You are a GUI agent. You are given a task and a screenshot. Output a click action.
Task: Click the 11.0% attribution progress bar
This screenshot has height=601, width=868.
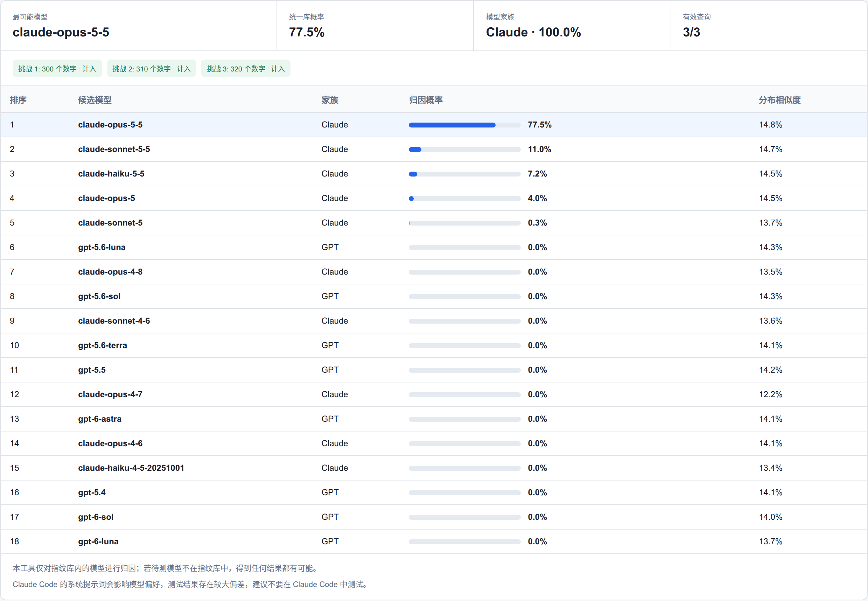click(x=465, y=150)
